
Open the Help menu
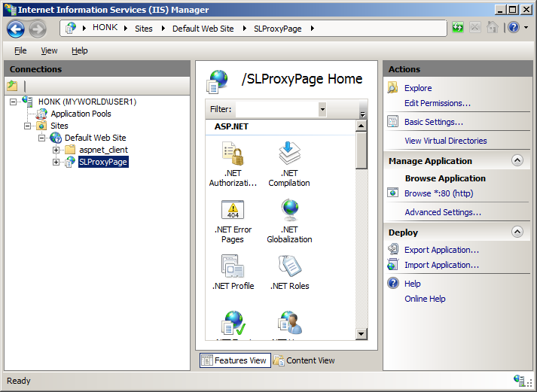point(79,50)
